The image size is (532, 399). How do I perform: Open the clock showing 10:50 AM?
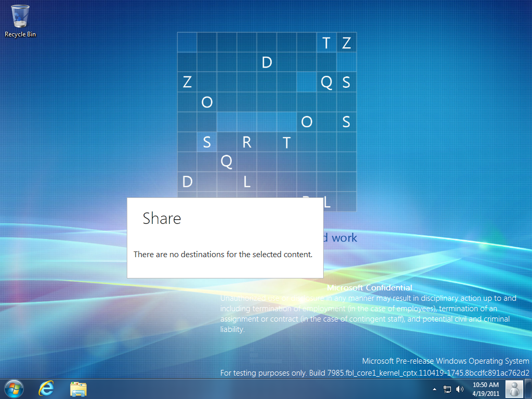486,389
